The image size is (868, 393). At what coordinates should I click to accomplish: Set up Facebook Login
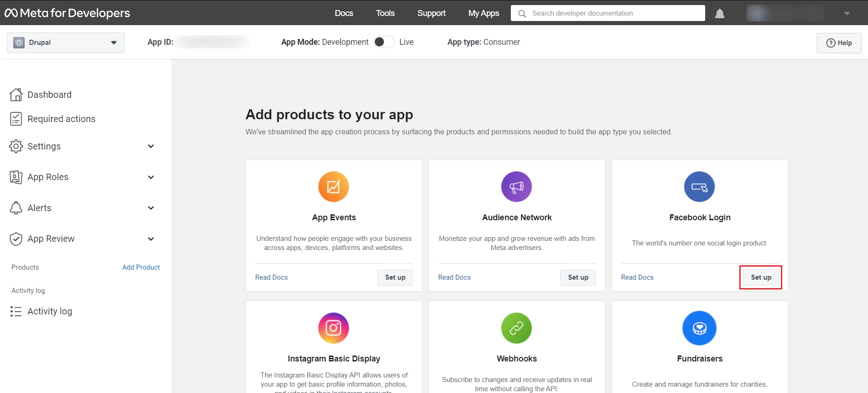tap(761, 277)
